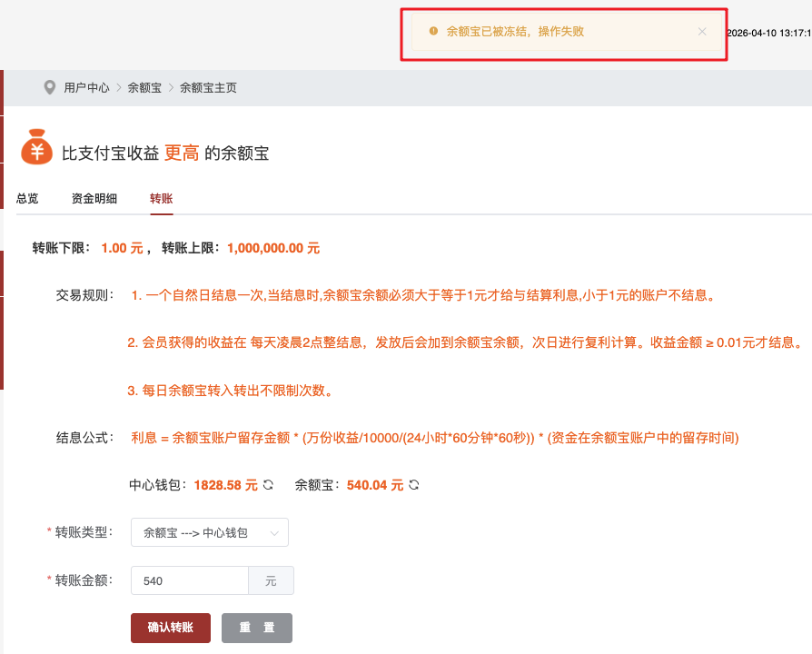This screenshot has width=812, height=654.
Task: Click the warning icon in the notification
Action: coord(432,32)
